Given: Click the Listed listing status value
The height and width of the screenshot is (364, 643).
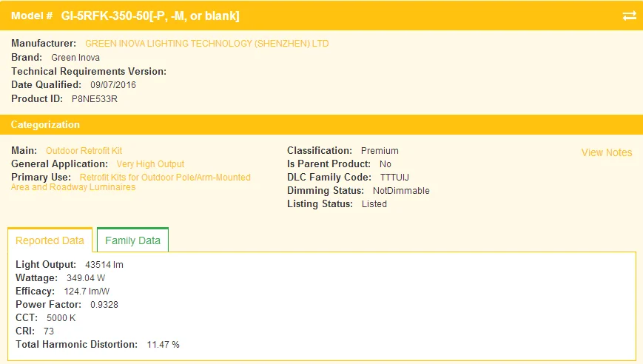Looking at the screenshot, I should pos(374,204).
